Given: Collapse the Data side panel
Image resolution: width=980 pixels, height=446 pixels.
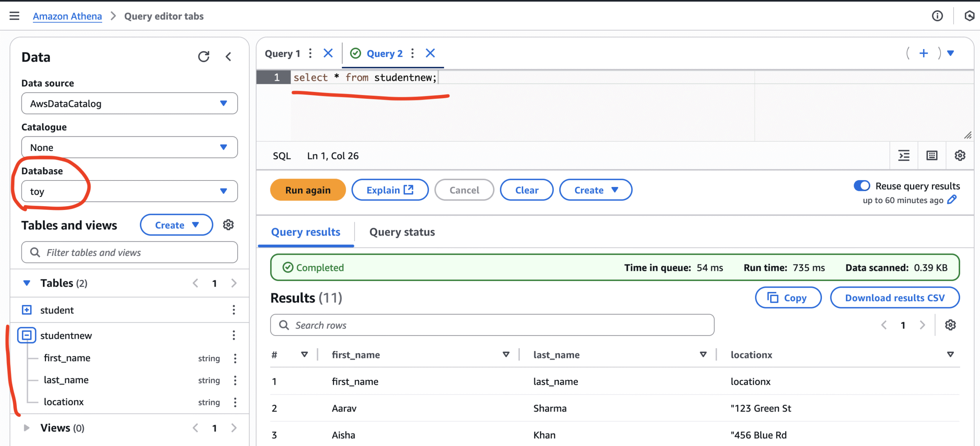Looking at the screenshot, I should pos(229,57).
